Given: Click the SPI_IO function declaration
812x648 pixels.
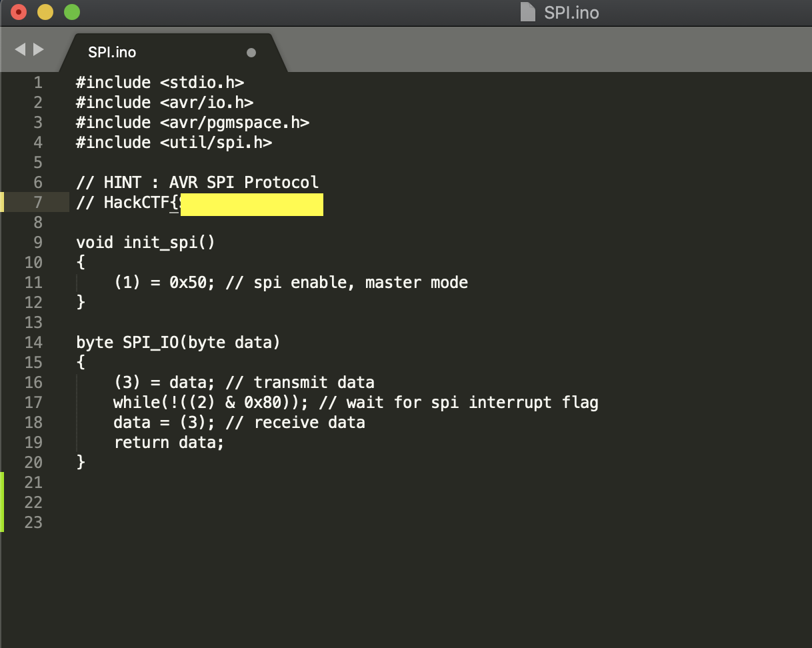Looking at the screenshot, I should [177, 342].
